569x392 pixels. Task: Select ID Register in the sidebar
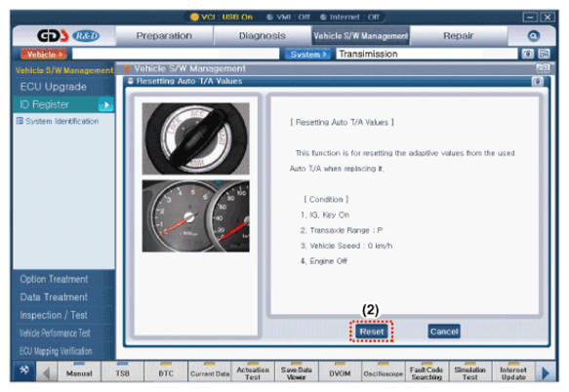pyautogui.click(x=57, y=104)
